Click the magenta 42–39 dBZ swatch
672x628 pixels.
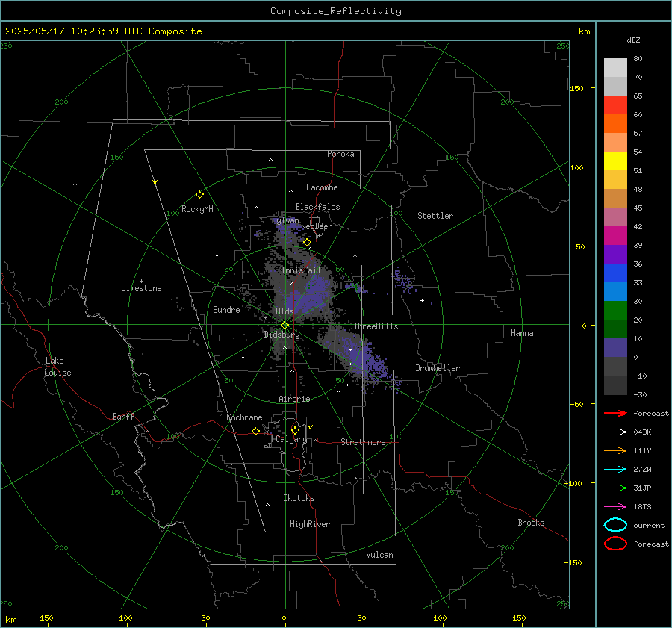[x=615, y=236]
